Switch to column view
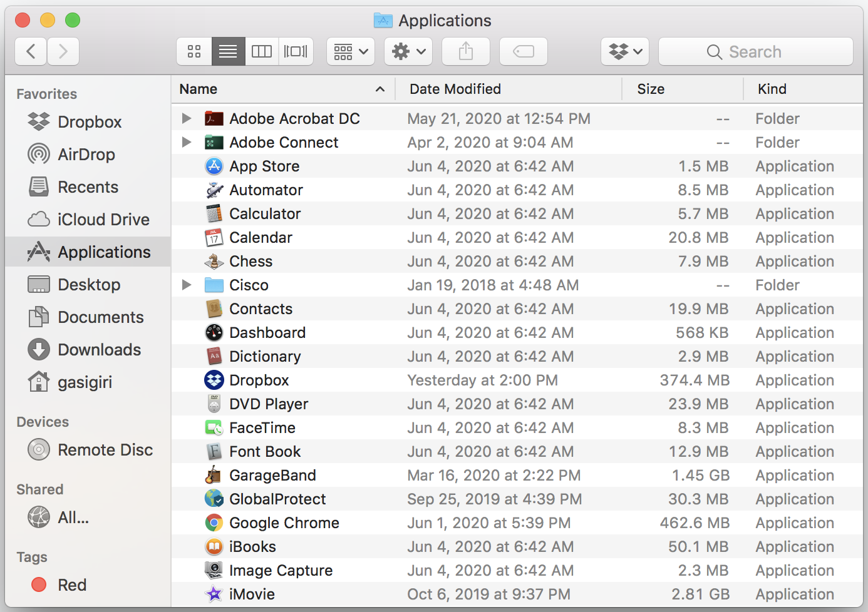The height and width of the screenshot is (612, 868). point(262,51)
